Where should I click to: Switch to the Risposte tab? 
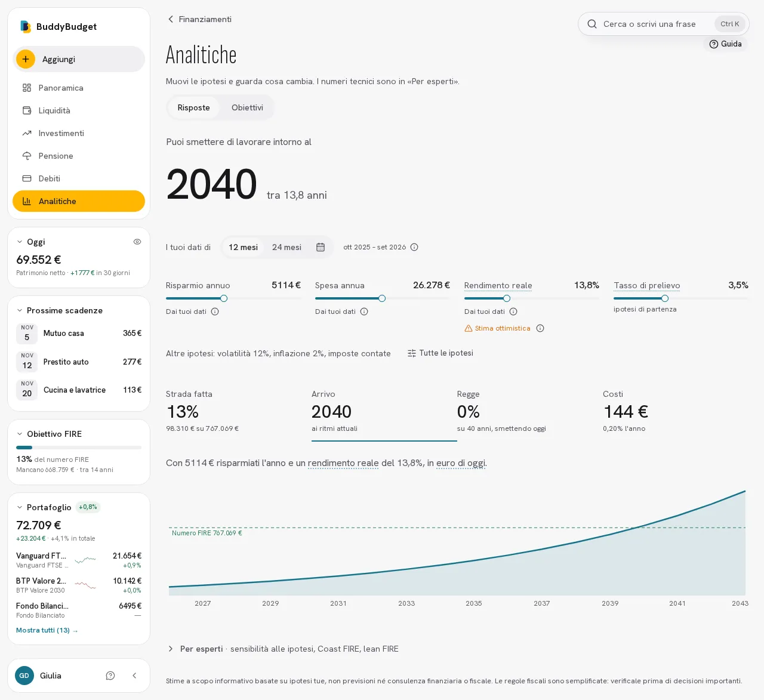(193, 107)
